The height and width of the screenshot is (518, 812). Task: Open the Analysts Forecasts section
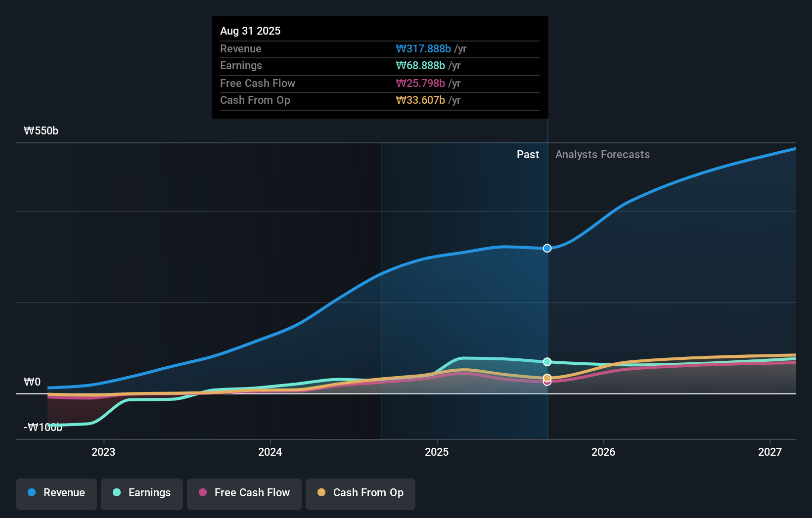click(x=602, y=154)
